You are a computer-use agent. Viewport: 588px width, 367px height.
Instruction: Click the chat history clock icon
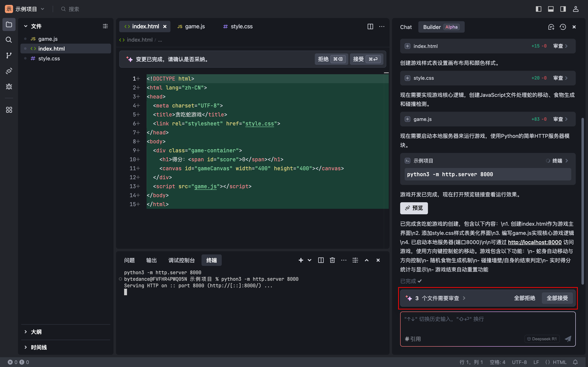(563, 27)
